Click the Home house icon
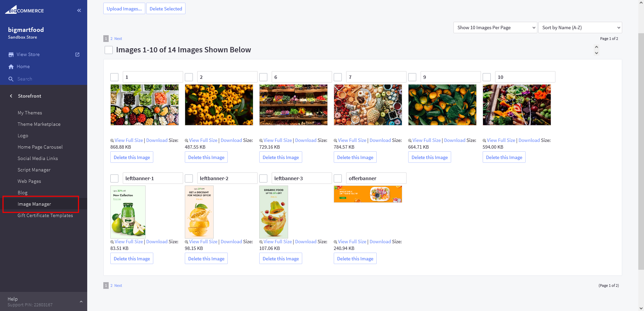Screen dimensions: 644x311 [11, 67]
